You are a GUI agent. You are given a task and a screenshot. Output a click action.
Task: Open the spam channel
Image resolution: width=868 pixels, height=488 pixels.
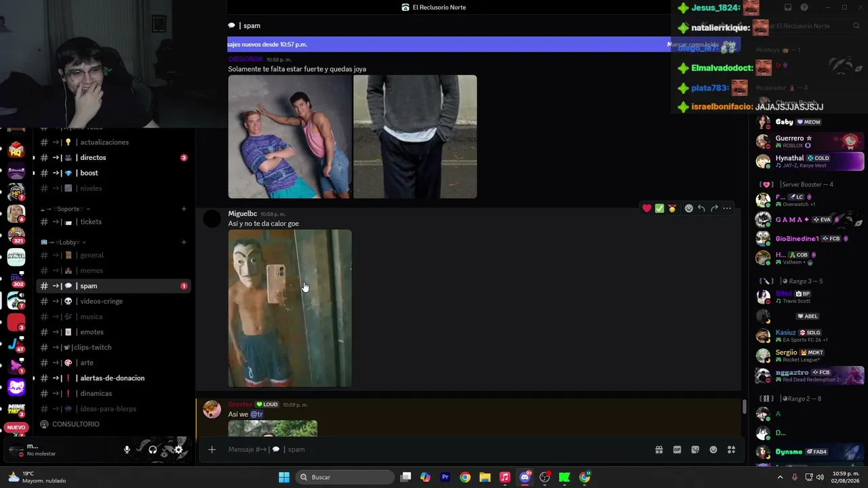(113, 286)
